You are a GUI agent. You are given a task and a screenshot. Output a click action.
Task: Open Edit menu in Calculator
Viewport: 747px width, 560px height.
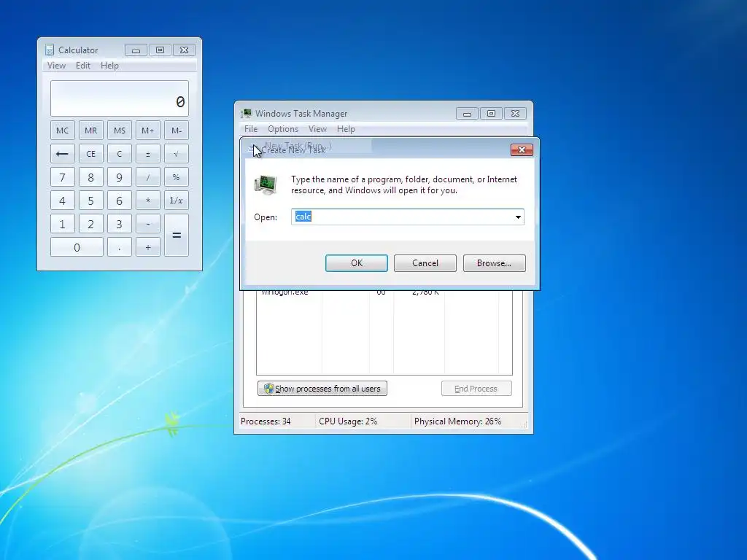(83, 66)
